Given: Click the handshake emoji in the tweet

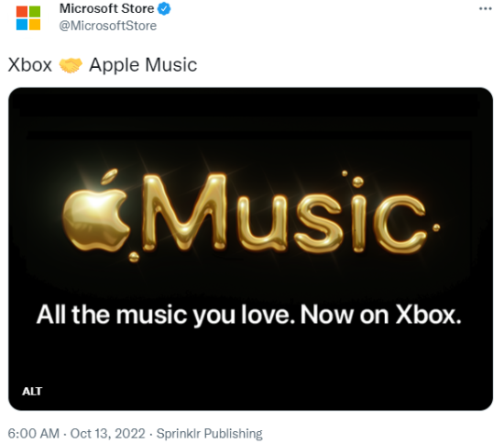Looking at the screenshot, I should pos(71,65).
